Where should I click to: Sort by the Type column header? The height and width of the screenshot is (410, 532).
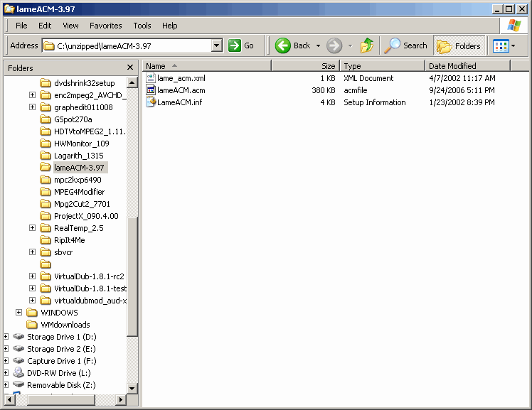(x=383, y=66)
